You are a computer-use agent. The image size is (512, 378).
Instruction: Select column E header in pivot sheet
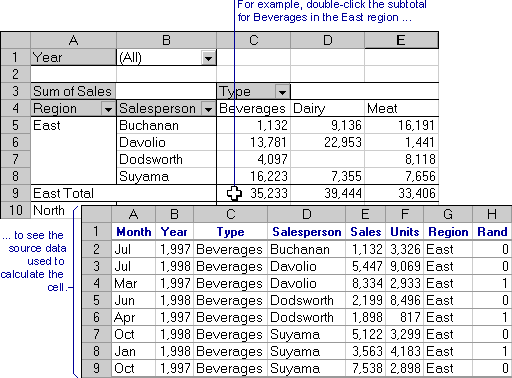[401, 40]
